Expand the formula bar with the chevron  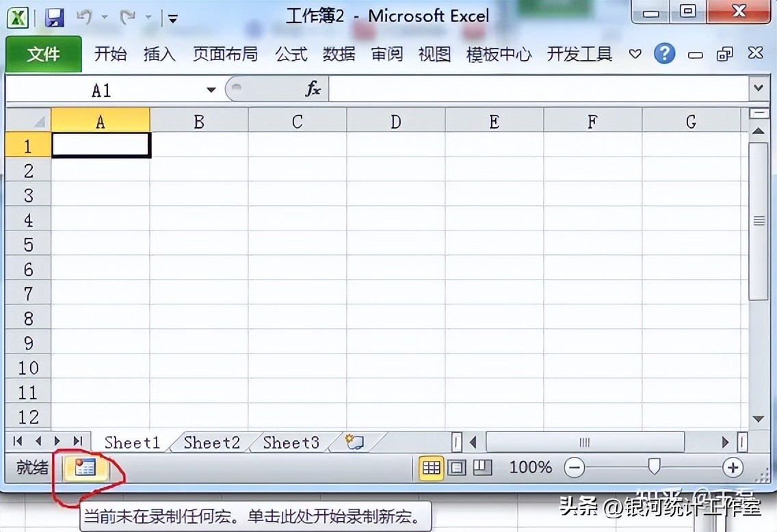click(758, 88)
